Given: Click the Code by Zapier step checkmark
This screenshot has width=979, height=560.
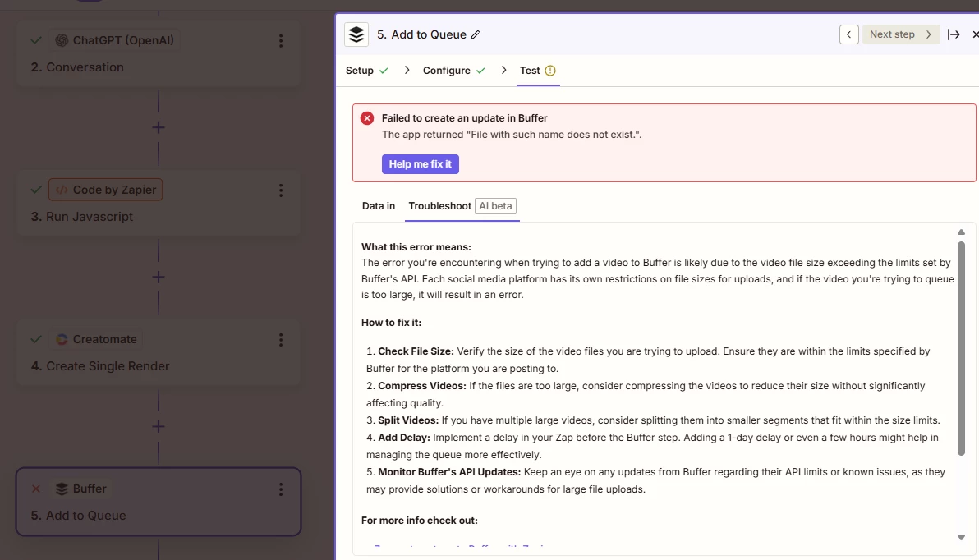Looking at the screenshot, I should coord(36,190).
